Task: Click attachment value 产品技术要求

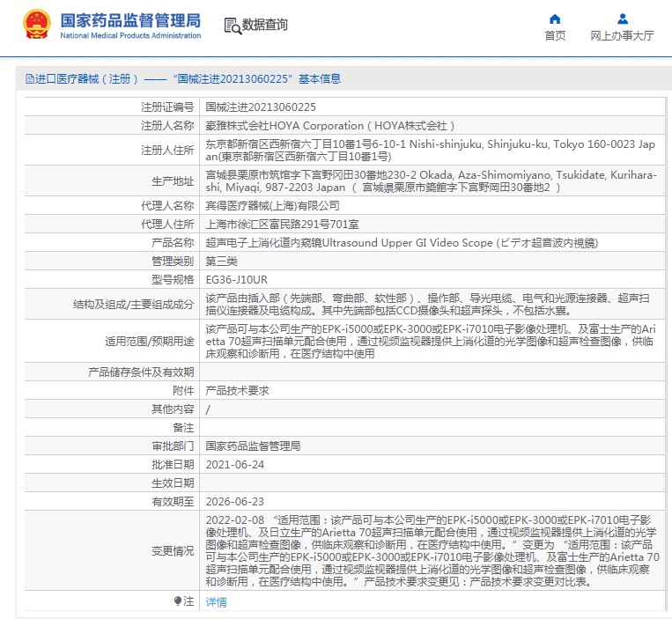Action: [x=238, y=390]
